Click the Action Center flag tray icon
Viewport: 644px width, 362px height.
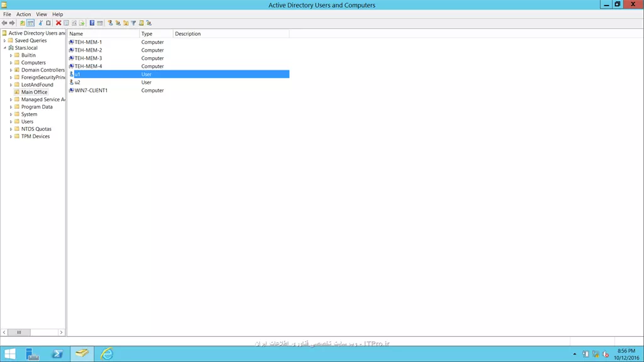[x=586, y=354]
